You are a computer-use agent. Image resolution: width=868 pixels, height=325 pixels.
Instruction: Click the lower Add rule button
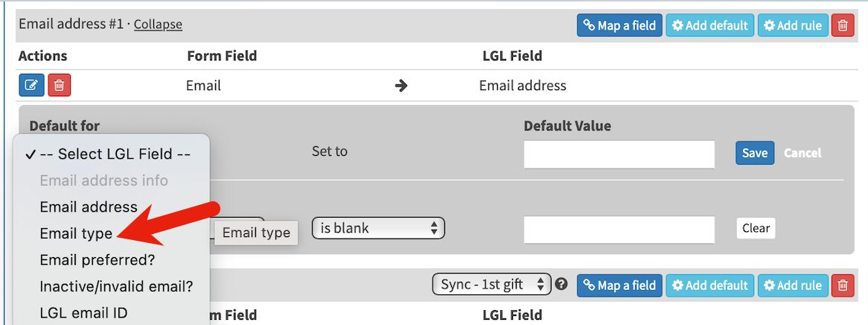click(792, 285)
